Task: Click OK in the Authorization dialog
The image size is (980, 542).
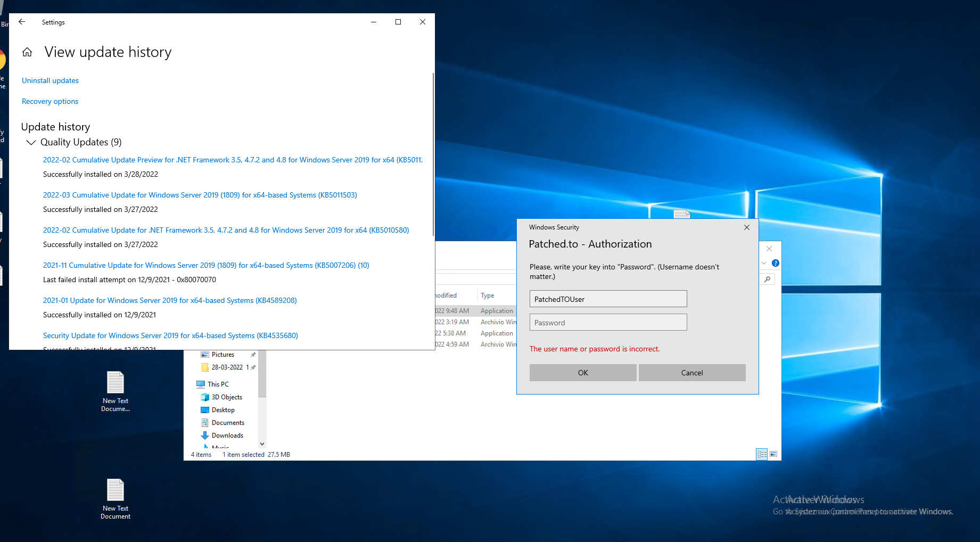Action: tap(583, 373)
